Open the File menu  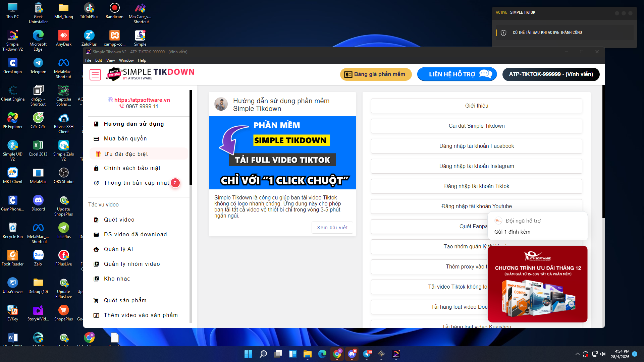click(88, 60)
